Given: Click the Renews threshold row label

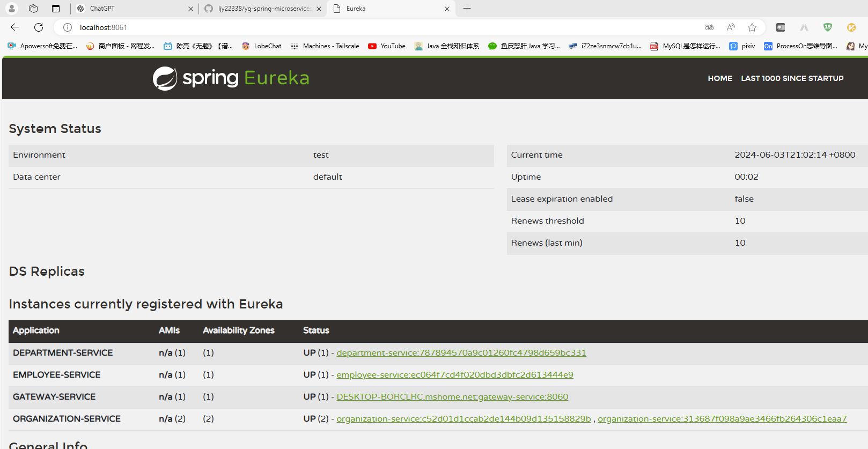Looking at the screenshot, I should [x=547, y=221].
